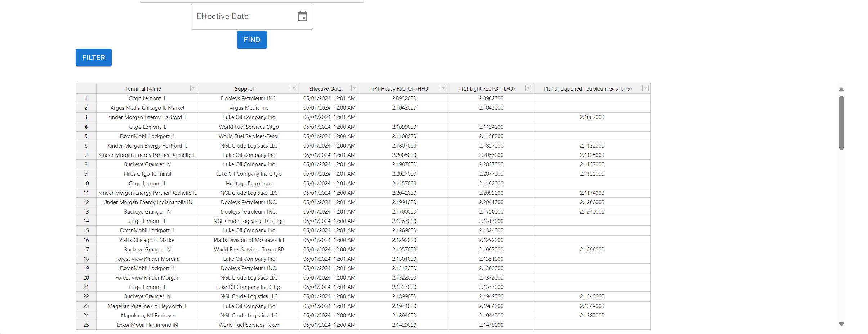Click HFO value 2.1267000
The width and height of the screenshot is (868, 334).
(x=404, y=221)
